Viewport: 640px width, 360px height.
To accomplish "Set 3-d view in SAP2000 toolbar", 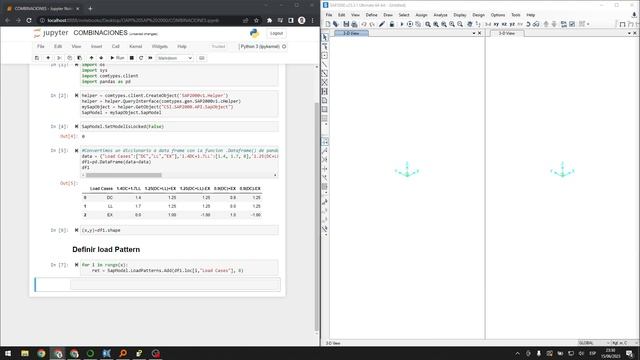I will pyautogui.click(x=488, y=24).
